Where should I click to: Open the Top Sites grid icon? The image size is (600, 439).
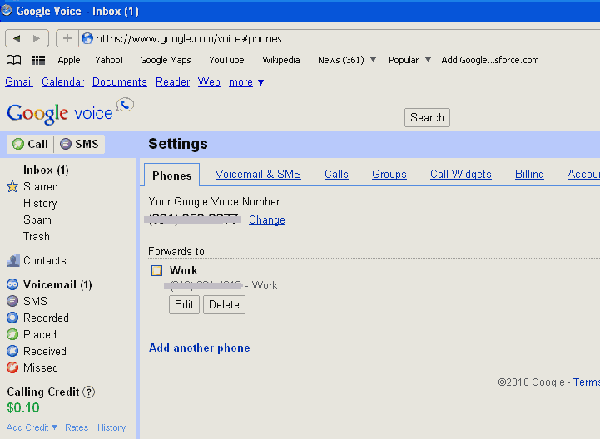click(x=38, y=60)
